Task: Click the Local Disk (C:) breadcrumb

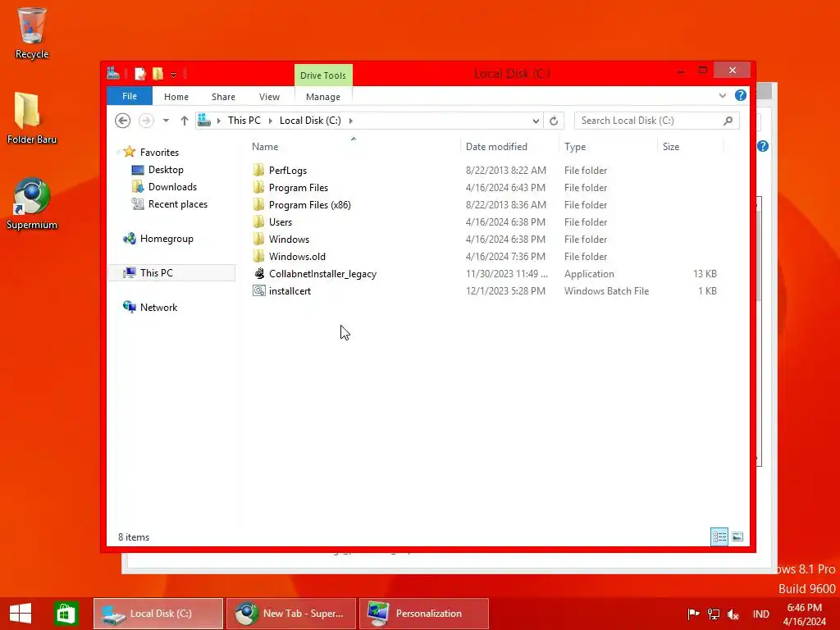Action: point(310,121)
